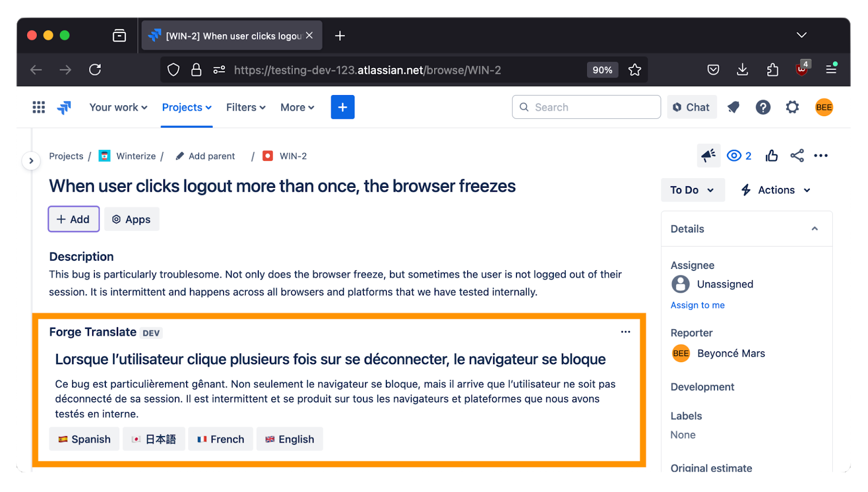Viewport: 868px width, 492px height.
Task: Open the feedback megaphone icon
Action: [707, 156]
